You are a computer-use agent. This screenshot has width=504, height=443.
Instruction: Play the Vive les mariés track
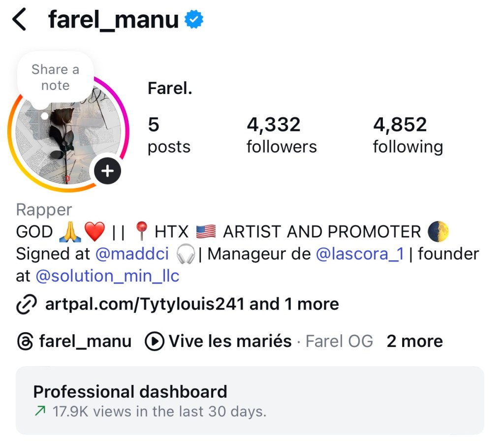[x=230, y=342]
